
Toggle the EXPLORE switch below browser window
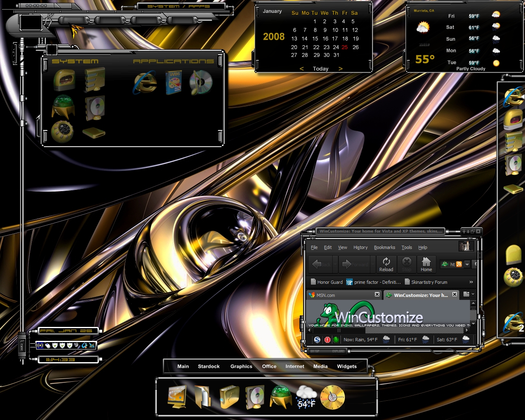point(338,351)
